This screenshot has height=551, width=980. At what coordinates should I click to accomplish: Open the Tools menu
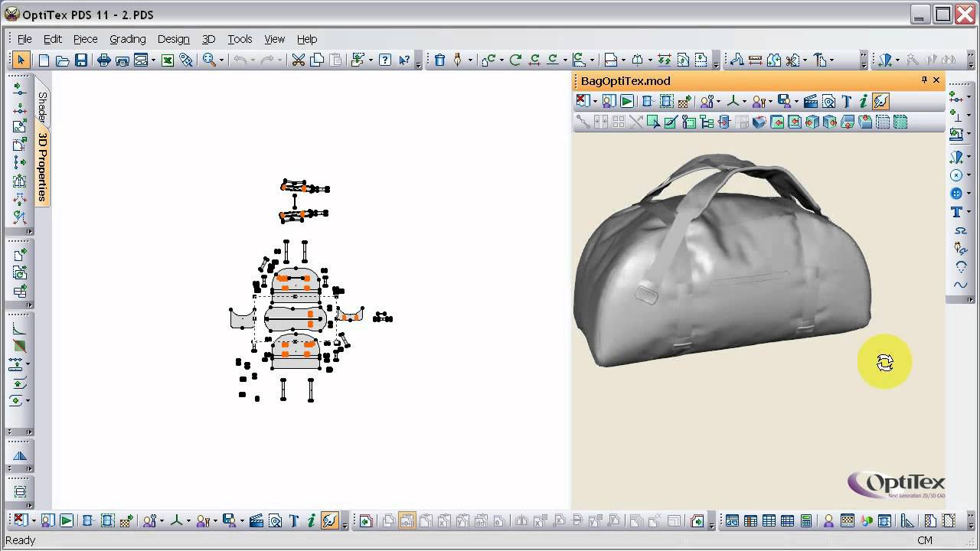[x=240, y=39]
